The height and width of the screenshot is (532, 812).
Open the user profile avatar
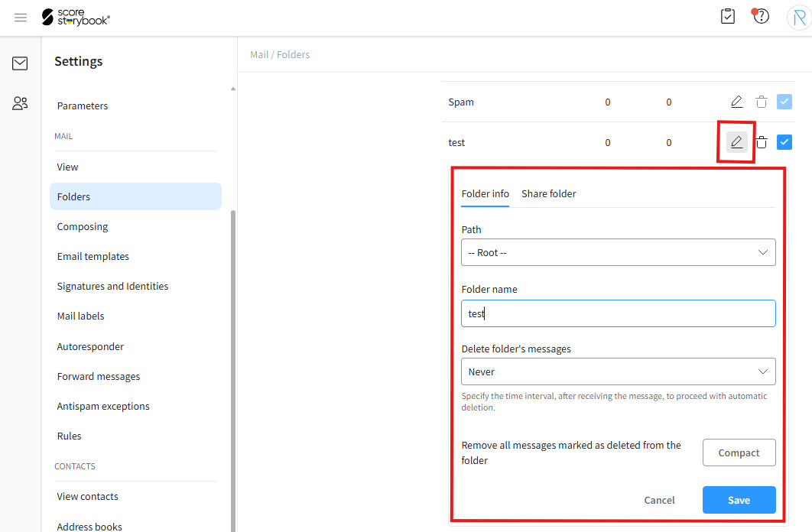(x=799, y=18)
